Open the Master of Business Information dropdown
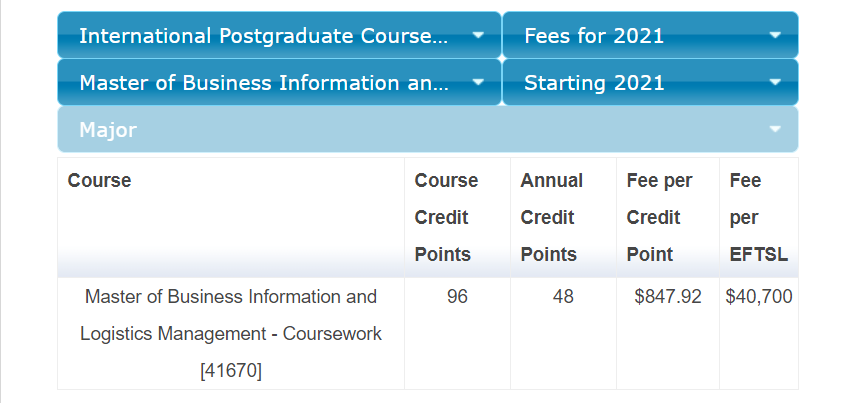 pos(279,83)
